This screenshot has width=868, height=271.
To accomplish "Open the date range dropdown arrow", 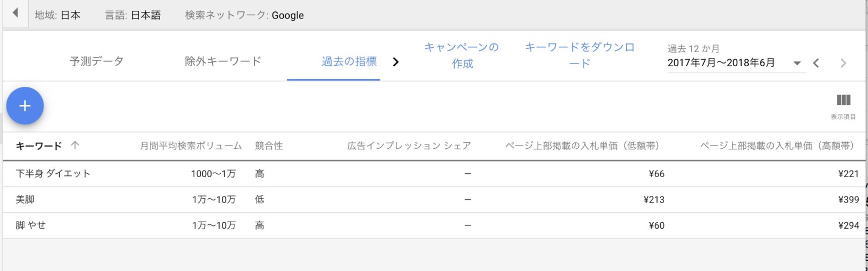I will click(x=797, y=63).
